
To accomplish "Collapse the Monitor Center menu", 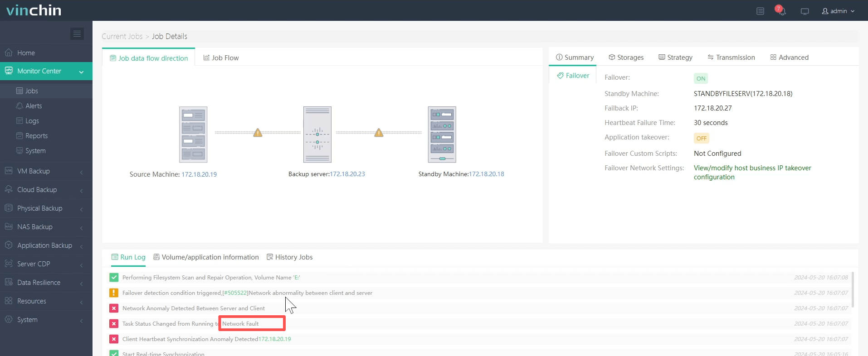I will [46, 71].
